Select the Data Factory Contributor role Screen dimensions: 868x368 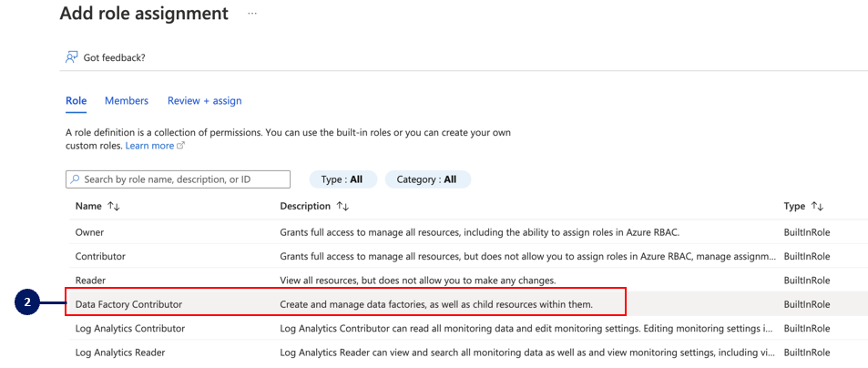pos(128,303)
